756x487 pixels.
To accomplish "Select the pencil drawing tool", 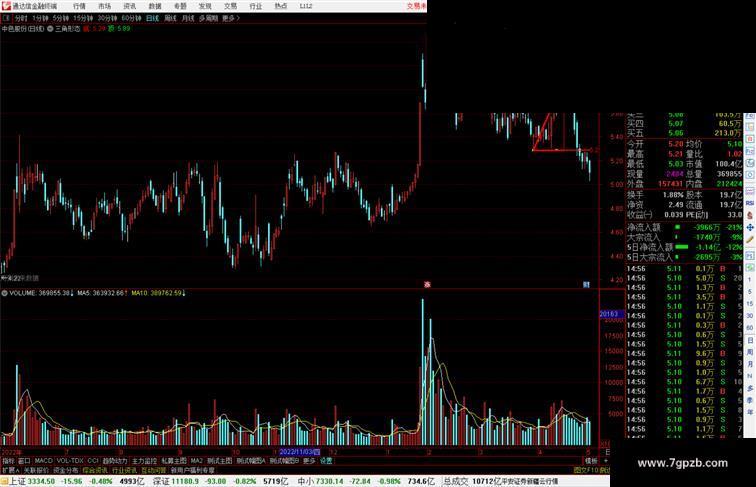I will pos(750,239).
